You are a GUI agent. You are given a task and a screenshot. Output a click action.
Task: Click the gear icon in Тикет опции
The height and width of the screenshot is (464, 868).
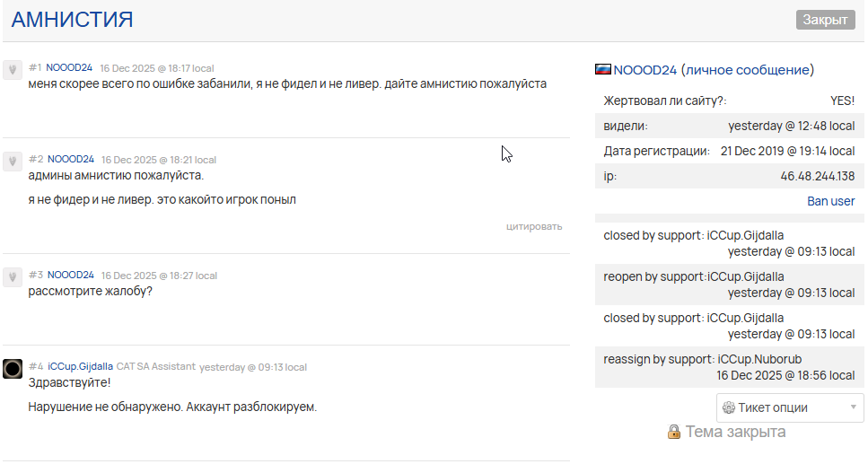pyautogui.click(x=729, y=407)
